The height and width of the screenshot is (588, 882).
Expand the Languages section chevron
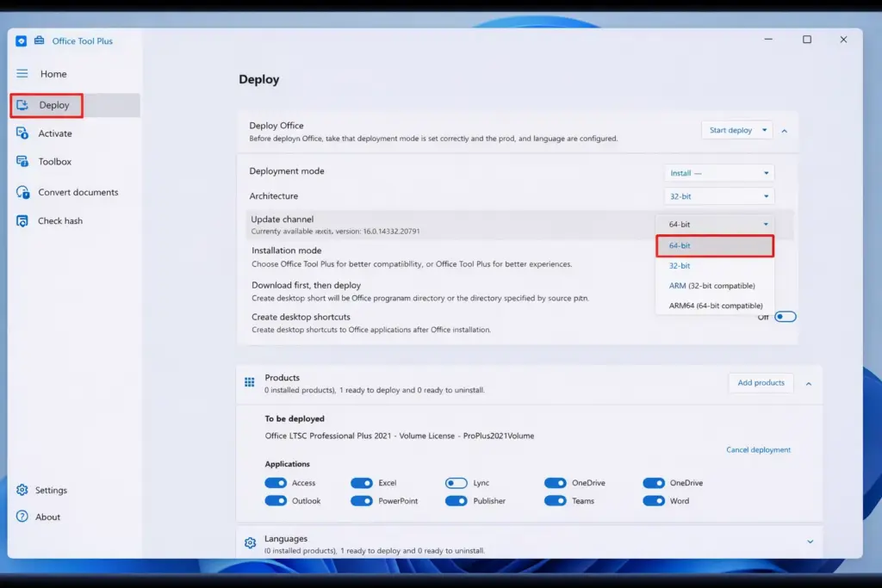point(810,542)
